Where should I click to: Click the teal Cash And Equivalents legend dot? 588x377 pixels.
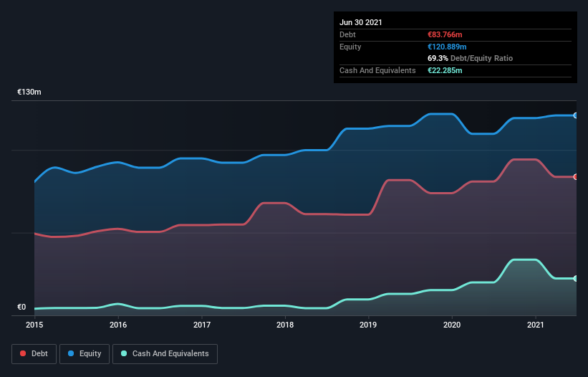(x=124, y=353)
